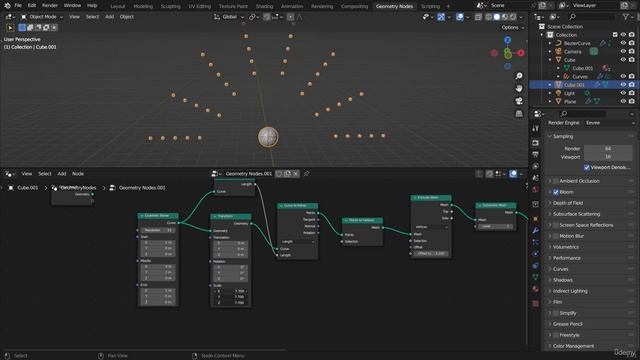
Task: Pin the node tree with pin icon
Action: click(x=306, y=174)
